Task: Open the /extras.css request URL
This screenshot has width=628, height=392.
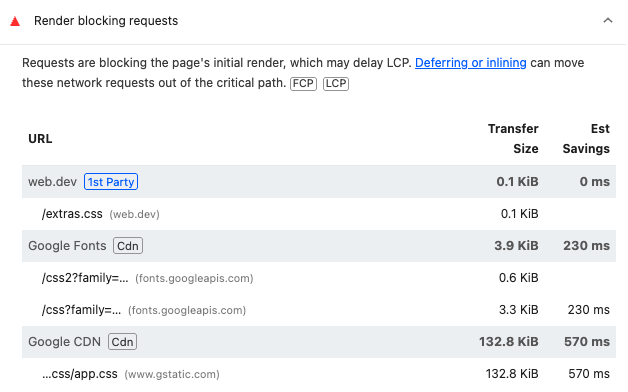Action: pyautogui.click(x=72, y=214)
